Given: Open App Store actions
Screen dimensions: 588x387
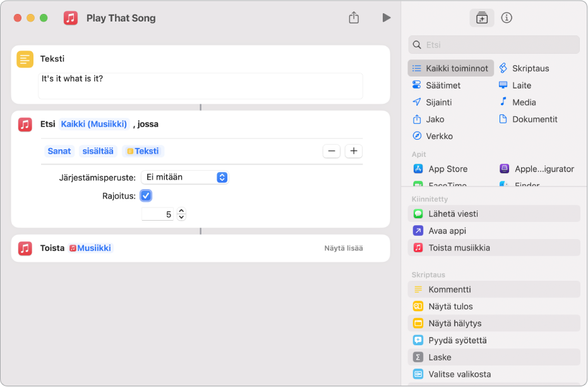Looking at the screenshot, I should pos(441,169).
